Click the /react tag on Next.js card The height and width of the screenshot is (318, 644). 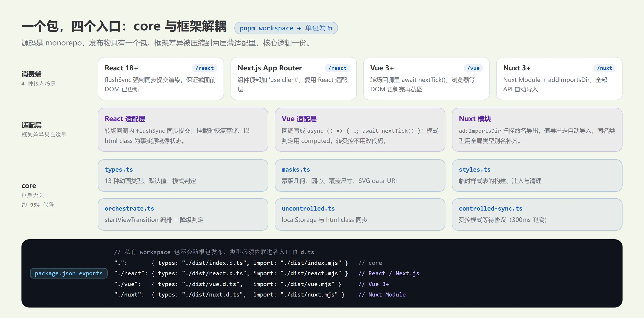pos(337,68)
